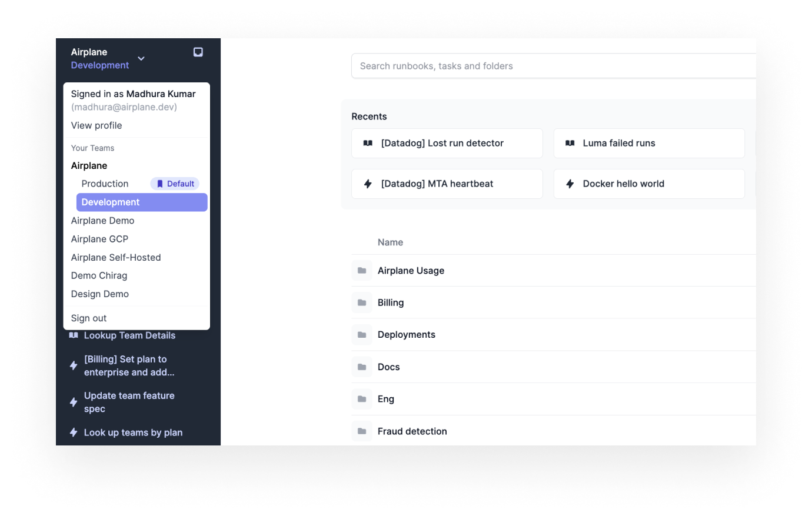This screenshot has height=519, width=812.
Task: Click the Signed in as Madhura Kumar text
Action: tap(133, 94)
